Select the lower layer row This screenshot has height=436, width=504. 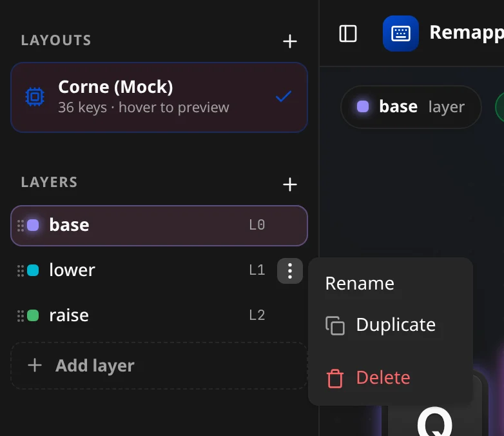pyautogui.click(x=159, y=271)
